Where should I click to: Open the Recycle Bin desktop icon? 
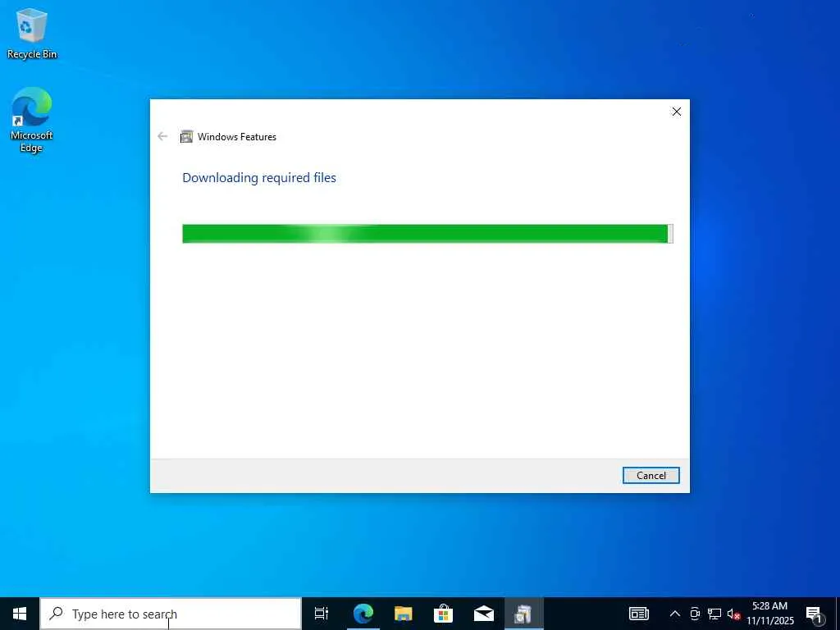tap(32, 34)
